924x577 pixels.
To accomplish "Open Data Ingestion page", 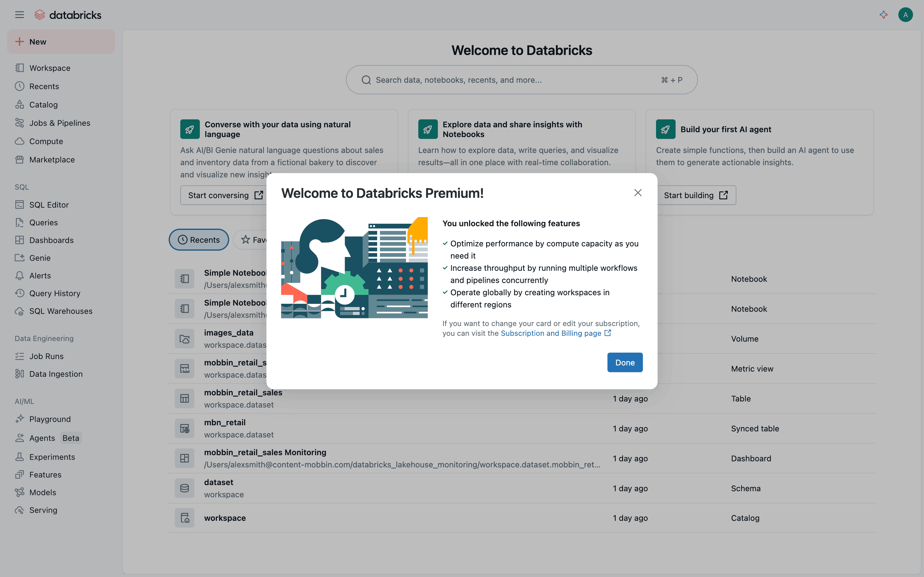I will pos(56,374).
